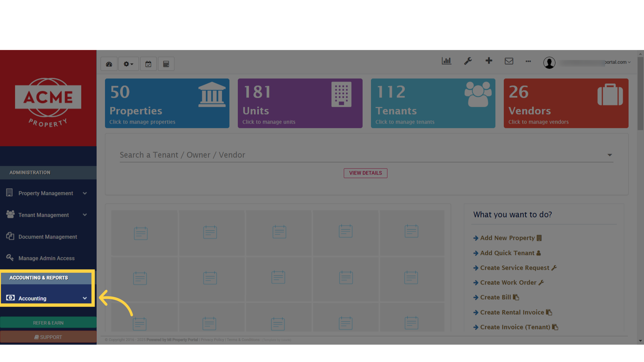Image resolution: width=644 pixels, height=362 pixels.
Task: Click Add New Property link
Action: (x=507, y=238)
